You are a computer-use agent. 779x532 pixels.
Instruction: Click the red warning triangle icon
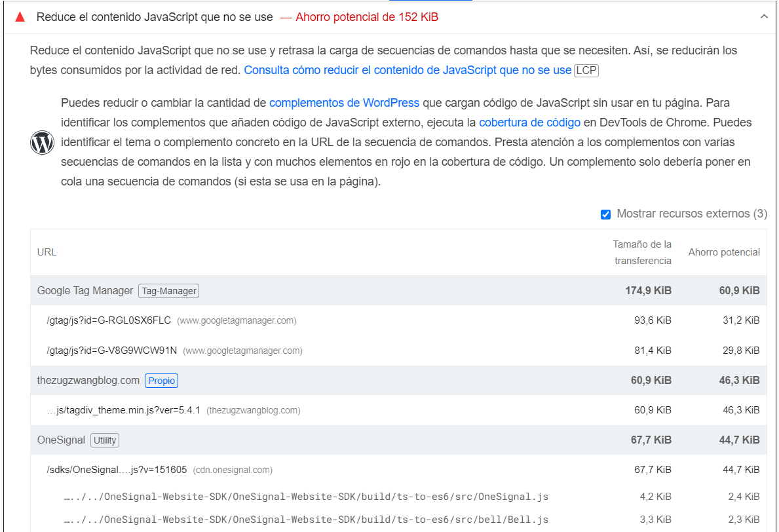pyautogui.click(x=20, y=18)
